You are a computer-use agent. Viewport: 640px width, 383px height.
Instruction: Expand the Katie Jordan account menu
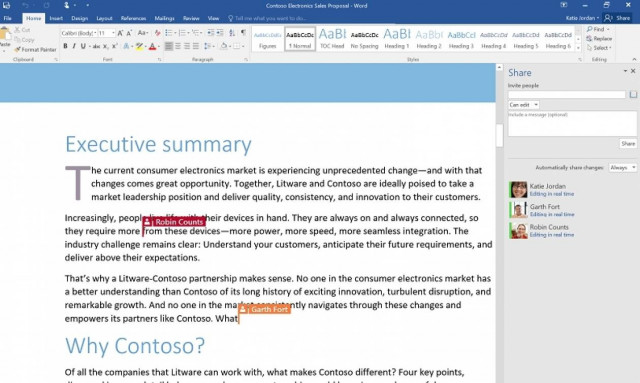tap(582, 18)
